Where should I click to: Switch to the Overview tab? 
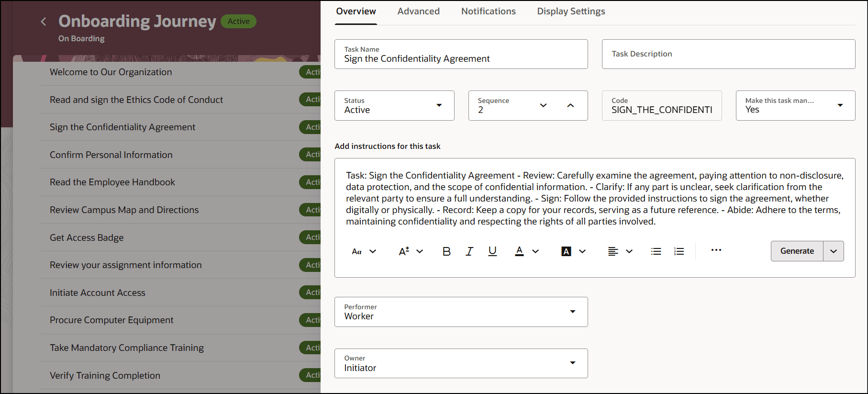pos(356,11)
